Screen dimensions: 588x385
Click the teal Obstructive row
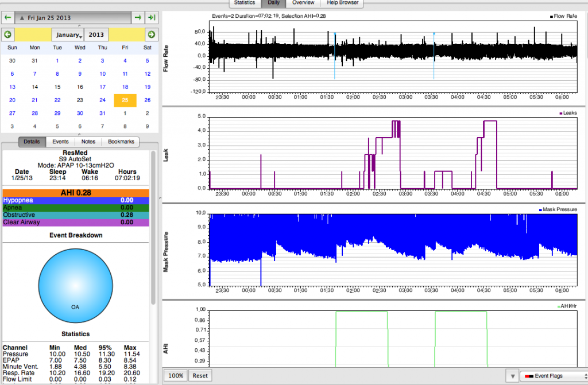(x=76, y=215)
